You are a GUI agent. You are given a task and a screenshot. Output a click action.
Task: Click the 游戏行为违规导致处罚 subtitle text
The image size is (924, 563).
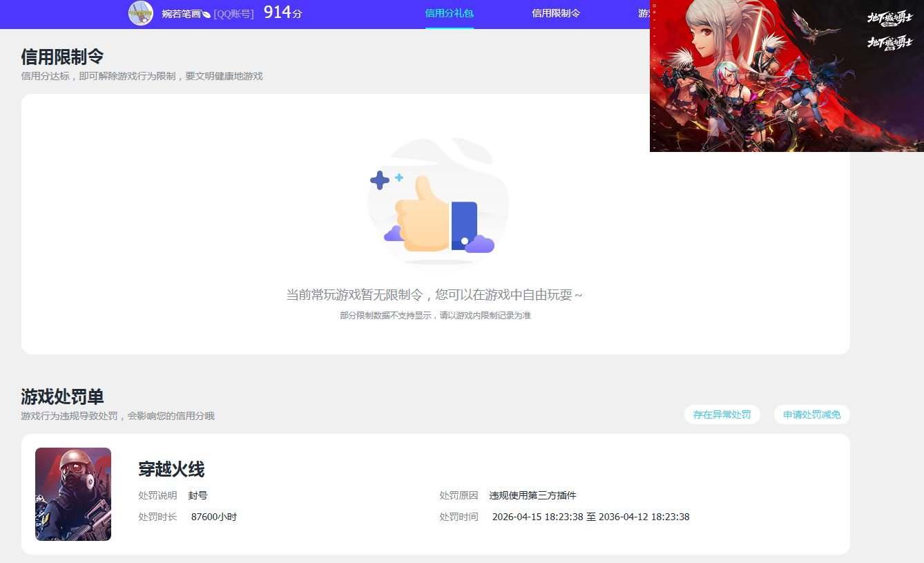point(117,416)
